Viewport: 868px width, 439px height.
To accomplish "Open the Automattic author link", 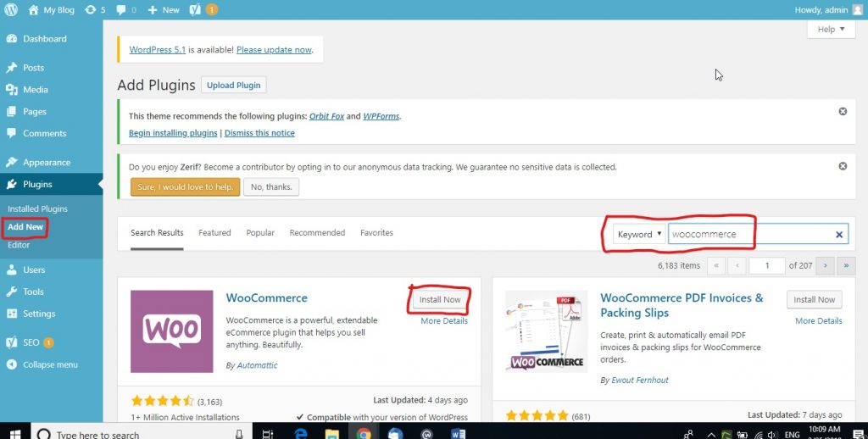I will [258, 365].
